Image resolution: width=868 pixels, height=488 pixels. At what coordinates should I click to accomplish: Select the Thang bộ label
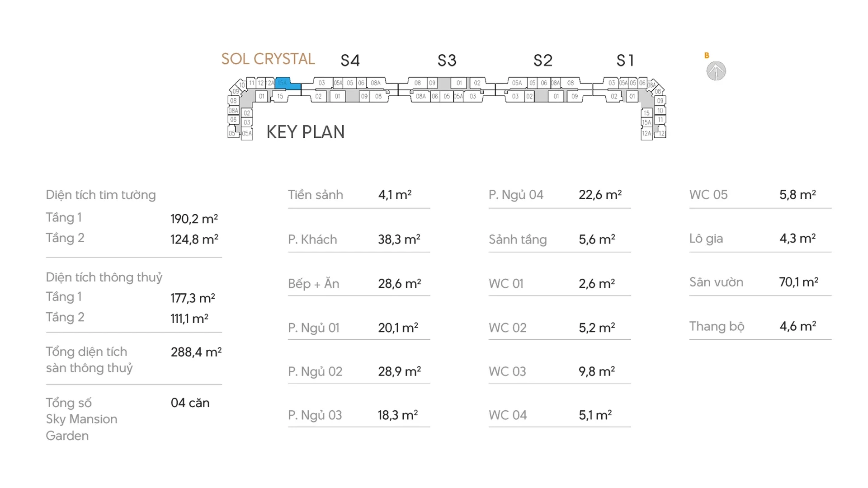point(717,326)
